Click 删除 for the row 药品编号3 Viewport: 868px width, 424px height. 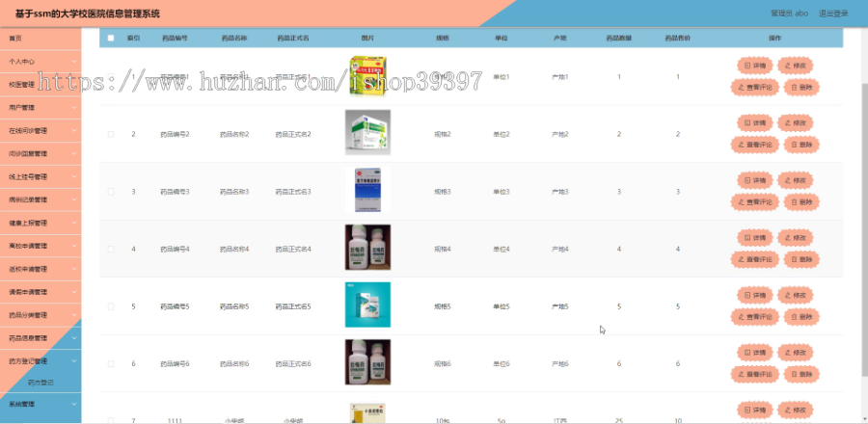[x=801, y=202]
